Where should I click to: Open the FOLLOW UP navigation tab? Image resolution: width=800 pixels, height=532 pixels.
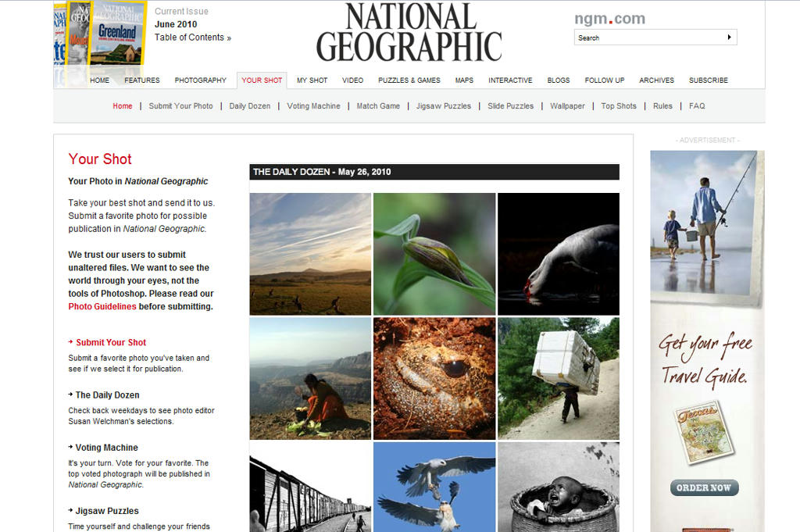(x=605, y=80)
